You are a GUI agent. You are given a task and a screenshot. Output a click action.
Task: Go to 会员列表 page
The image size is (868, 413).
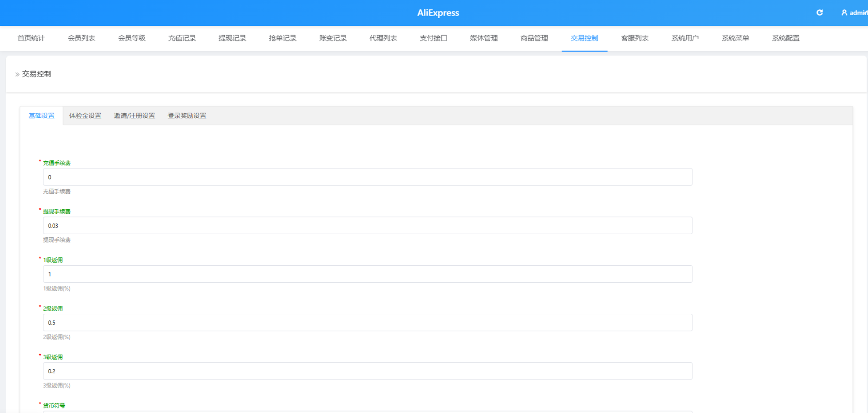(82, 38)
